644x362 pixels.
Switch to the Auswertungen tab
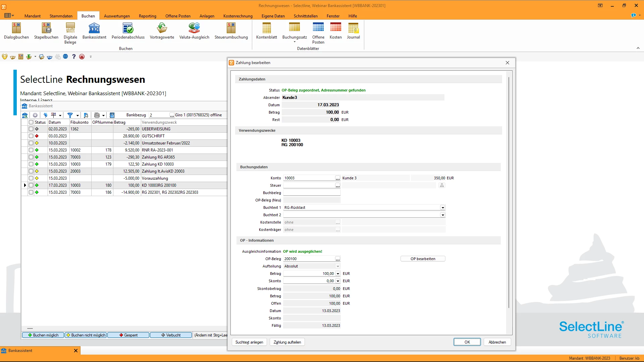pos(117,16)
